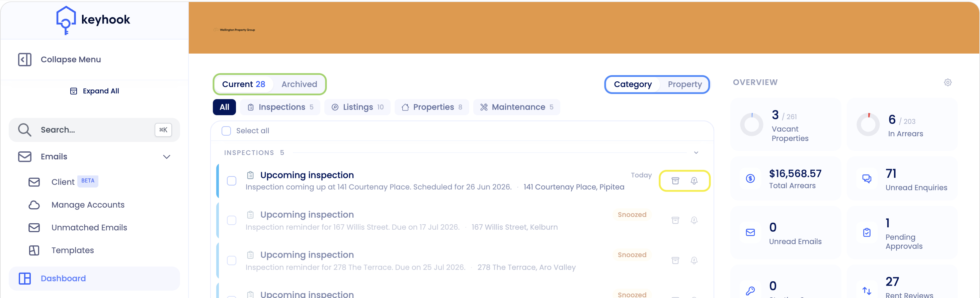This screenshot has height=298, width=980.
Task: Click the Search input field
Action: click(94, 130)
